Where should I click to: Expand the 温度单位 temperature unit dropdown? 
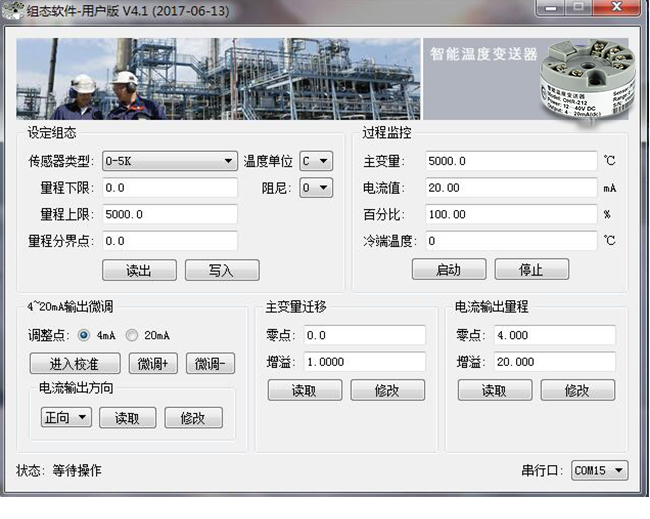tap(316, 161)
